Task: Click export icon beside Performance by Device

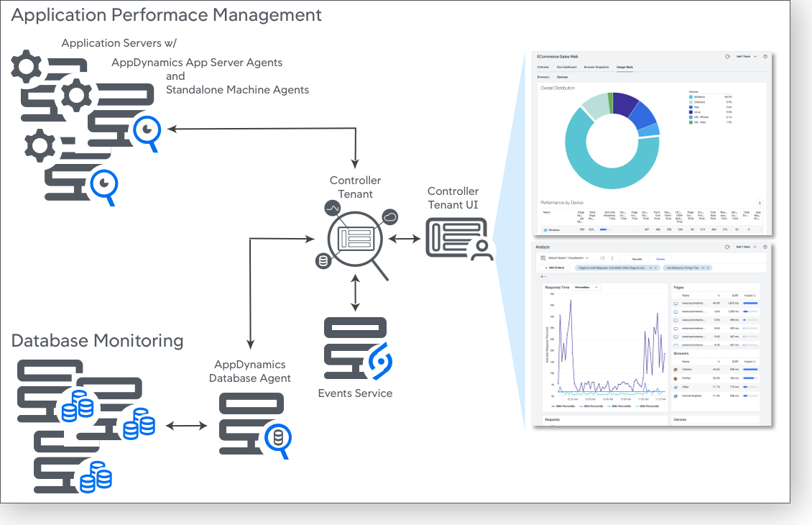Action: click(760, 203)
